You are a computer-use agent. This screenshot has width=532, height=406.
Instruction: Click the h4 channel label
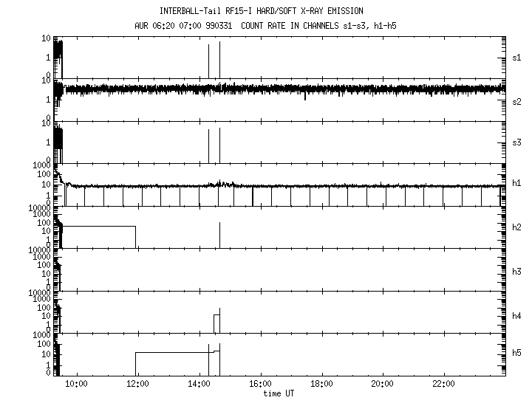[517, 316]
